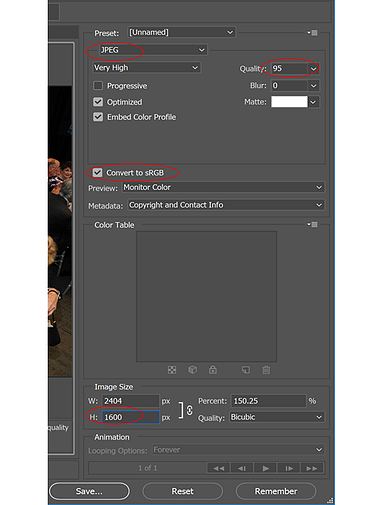Open the Matte color dropdown arrow

[313, 102]
